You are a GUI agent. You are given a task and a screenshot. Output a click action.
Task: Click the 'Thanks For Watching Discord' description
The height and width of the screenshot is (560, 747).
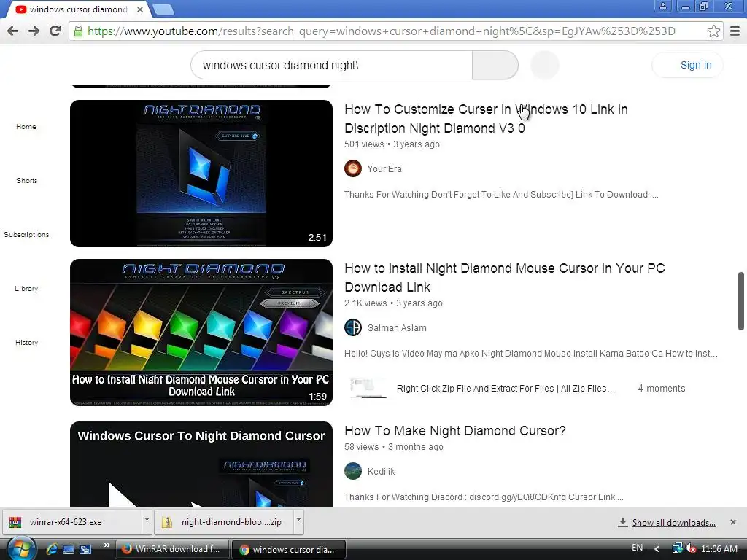484,497
